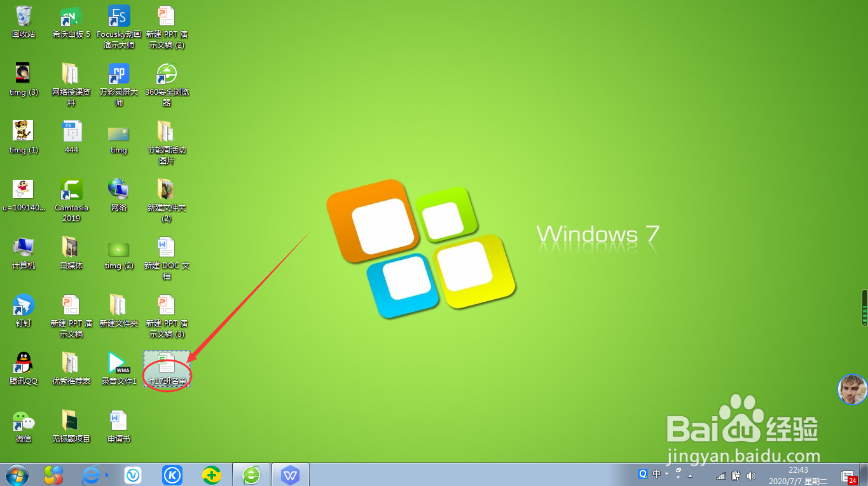Select the 自媒体 folder
868x486 pixels.
click(71, 253)
